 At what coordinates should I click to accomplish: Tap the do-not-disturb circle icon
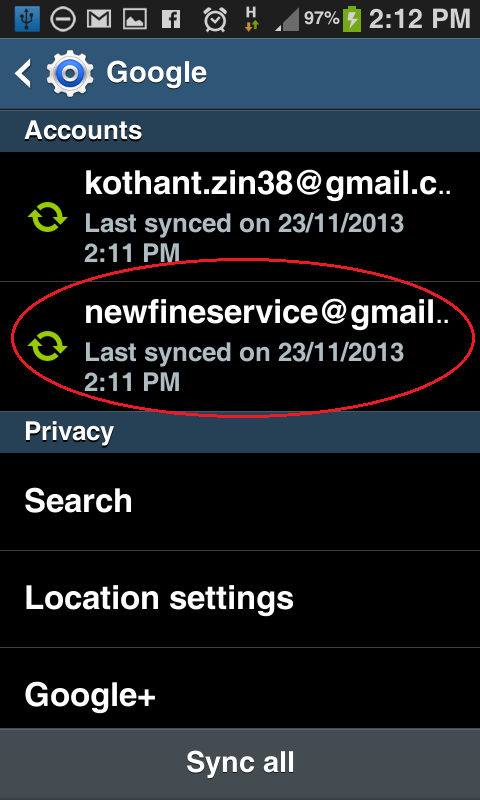click(63, 19)
